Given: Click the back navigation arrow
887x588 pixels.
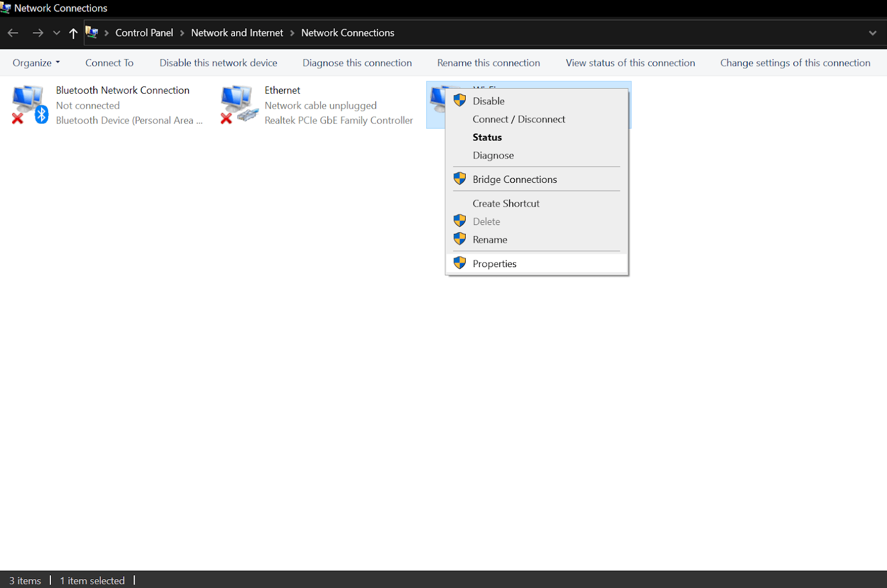Looking at the screenshot, I should pos(13,33).
